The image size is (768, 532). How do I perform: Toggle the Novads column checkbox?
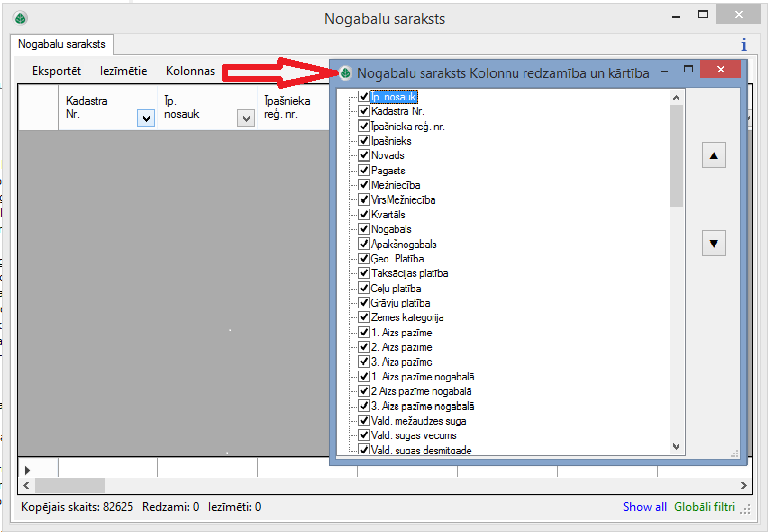[x=364, y=156]
